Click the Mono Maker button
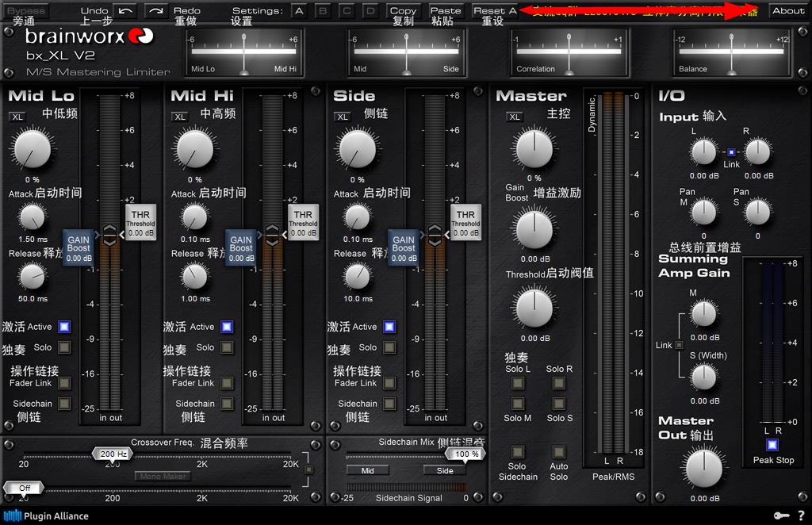Image resolution: width=812 pixels, height=525 pixels. [163, 477]
